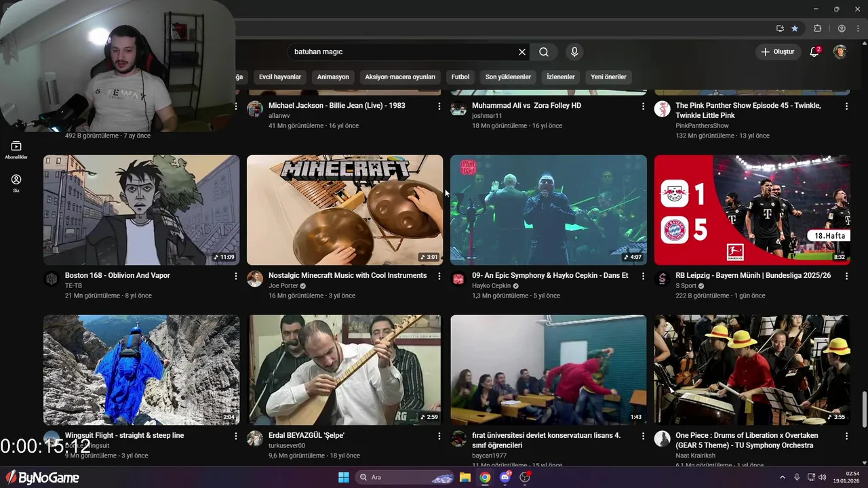This screenshot has height=488, width=868.
Task: Play the Erdal BEYAZGÜL saz thumbnail
Action: (344, 370)
